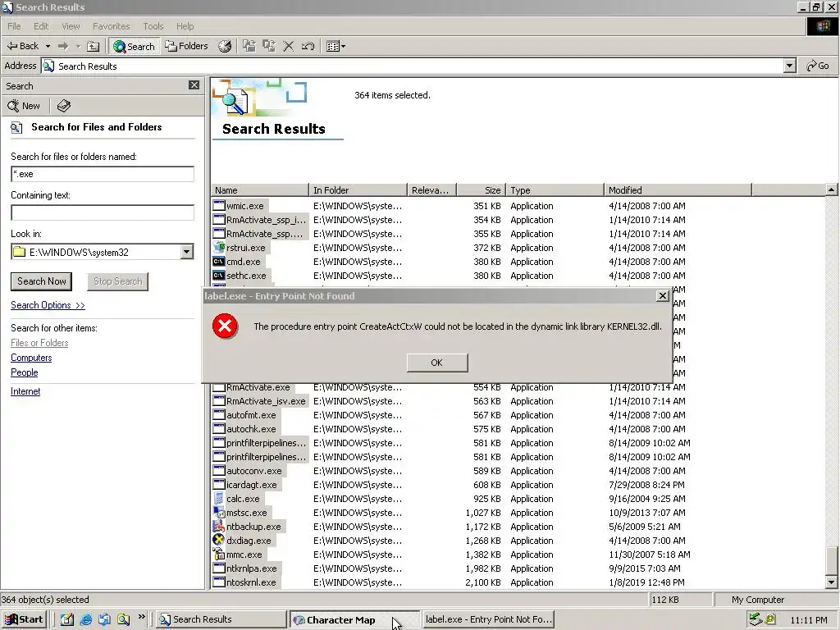Click the Move To toolbar icon

pos(249,46)
